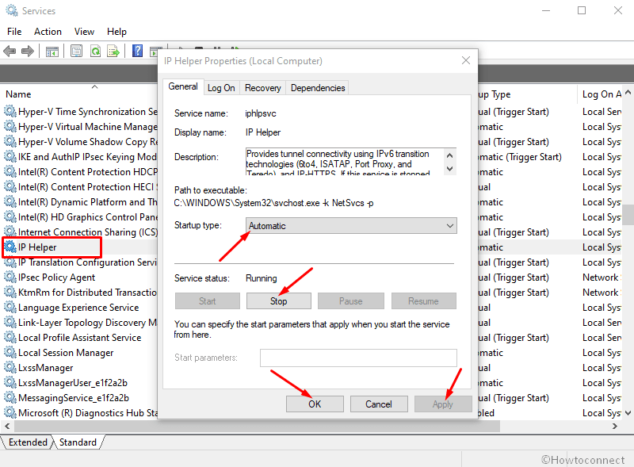Click gear icon beside Local Profile Assistant Service
Image resolution: width=634 pixels, height=467 pixels.
pos(10,337)
